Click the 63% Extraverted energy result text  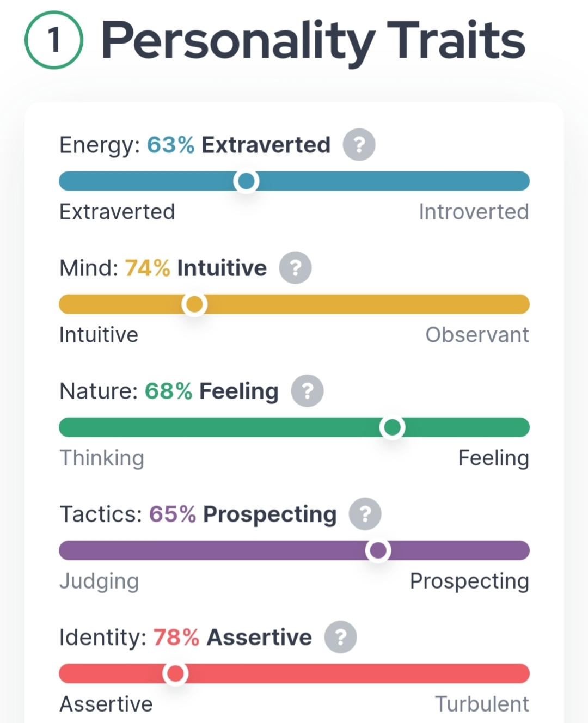point(238,145)
